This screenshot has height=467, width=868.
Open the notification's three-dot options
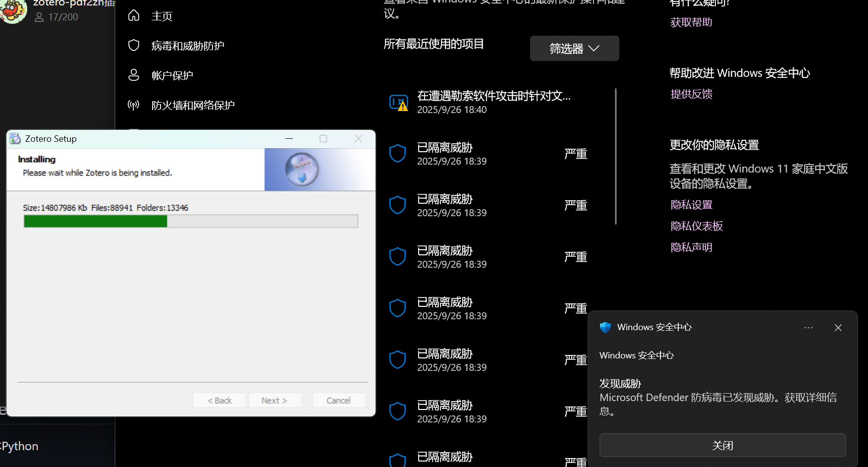(x=809, y=328)
